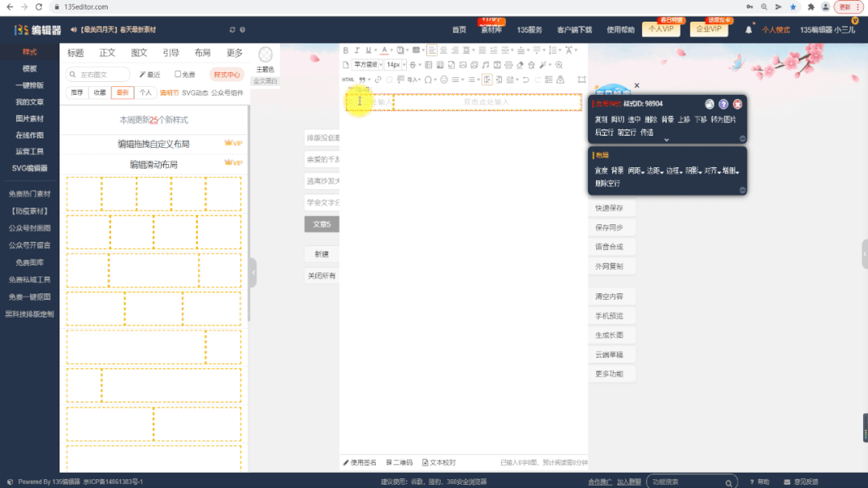Screen dimensions: 868x488
Task: Expand the 间距 spacing dropdown in layout panel
Action: click(636, 171)
